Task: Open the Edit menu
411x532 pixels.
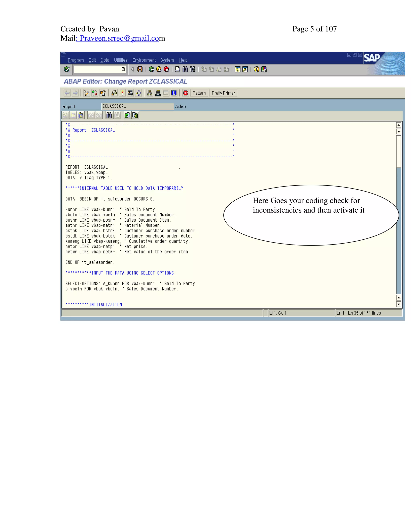Action: click(92, 60)
